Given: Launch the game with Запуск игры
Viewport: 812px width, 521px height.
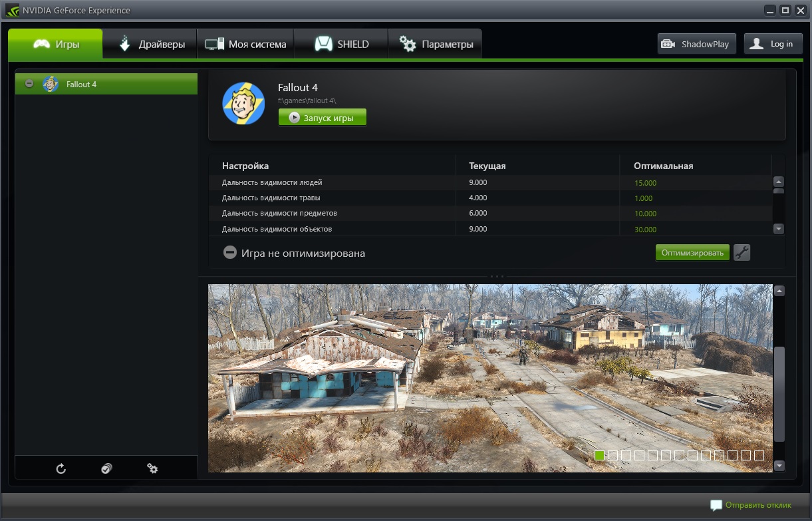Looking at the screenshot, I should [x=323, y=117].
